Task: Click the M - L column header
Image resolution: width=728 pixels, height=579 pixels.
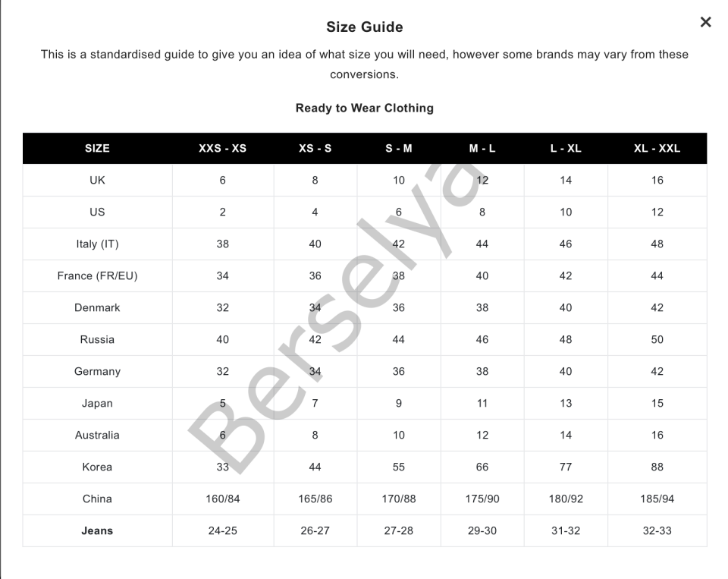Action: coord(482,149)
